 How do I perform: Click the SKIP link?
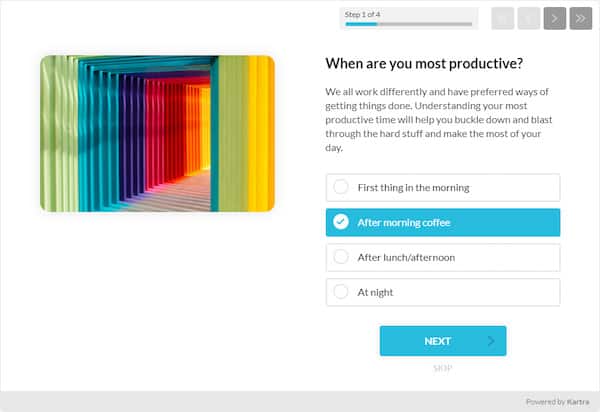[442, 368]
